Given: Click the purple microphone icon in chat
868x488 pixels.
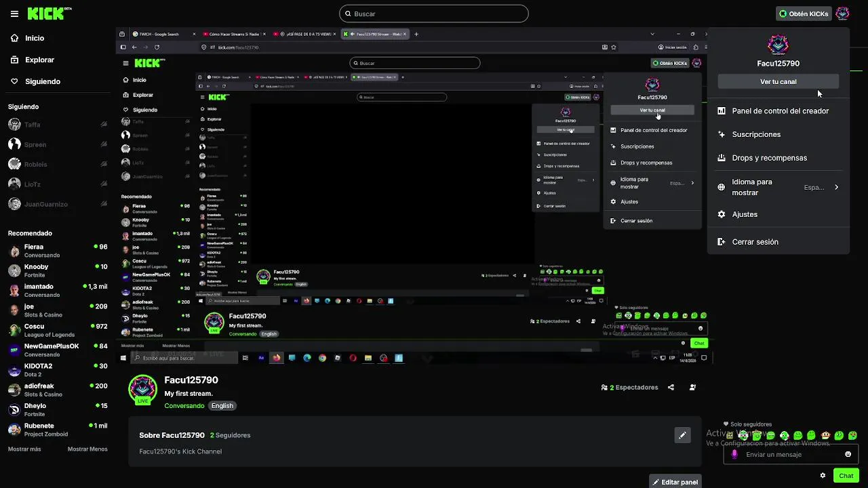Looking at the screenshot, I should (x=734, y=454).
